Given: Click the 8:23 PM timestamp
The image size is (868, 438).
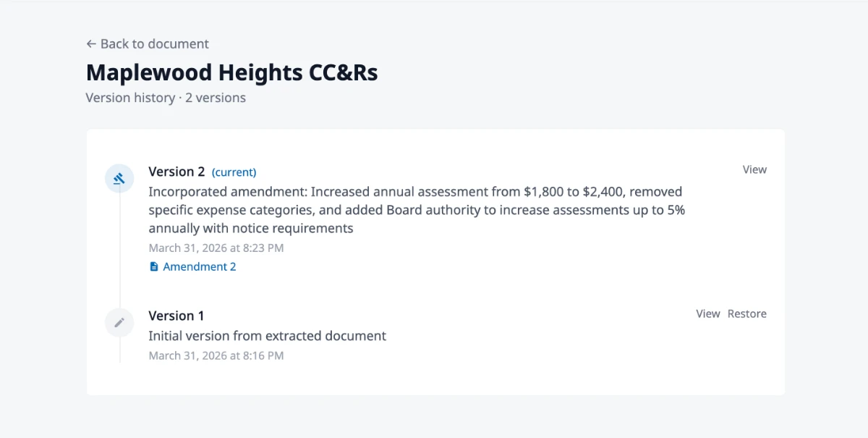Looking at the screenshot, I should tap(216, 248).
